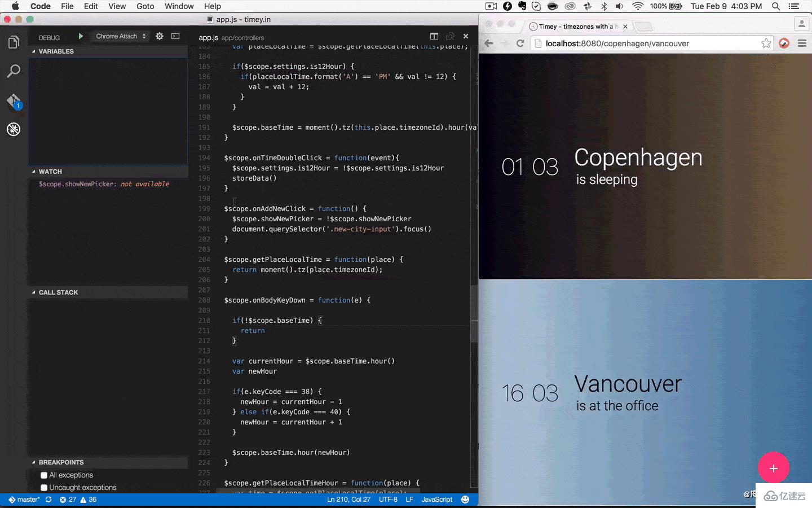Image resolution: width=812 pixels, height=508 pixels.
Task: Click the master branch indicator in status bar
Action: (24, 500)
